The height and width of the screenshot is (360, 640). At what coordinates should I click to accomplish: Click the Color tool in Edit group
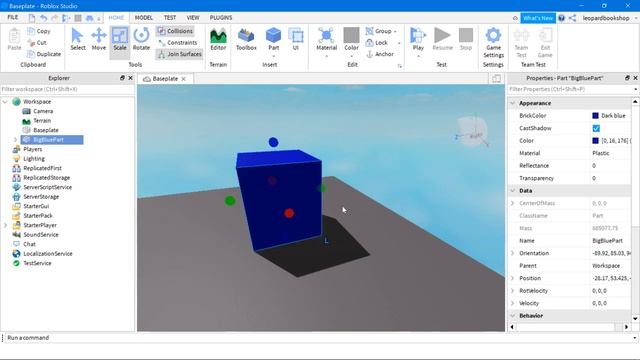coord(351,39)
